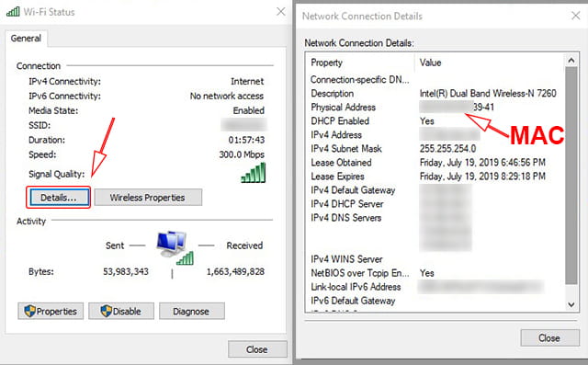This screenshot has height=365, width=588.
Task: Click Close button in Network Connection Details
Action: pyautogui.click(x=549, y=337)
